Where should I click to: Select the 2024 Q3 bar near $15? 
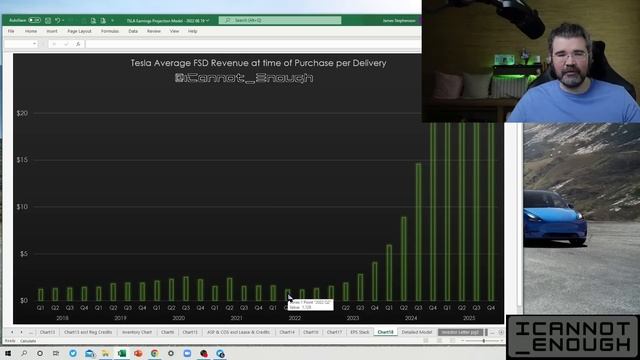click(418, 232)
